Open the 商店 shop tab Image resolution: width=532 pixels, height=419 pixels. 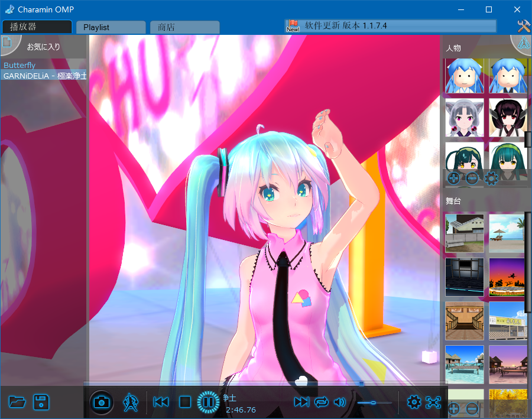pos(184,27)
